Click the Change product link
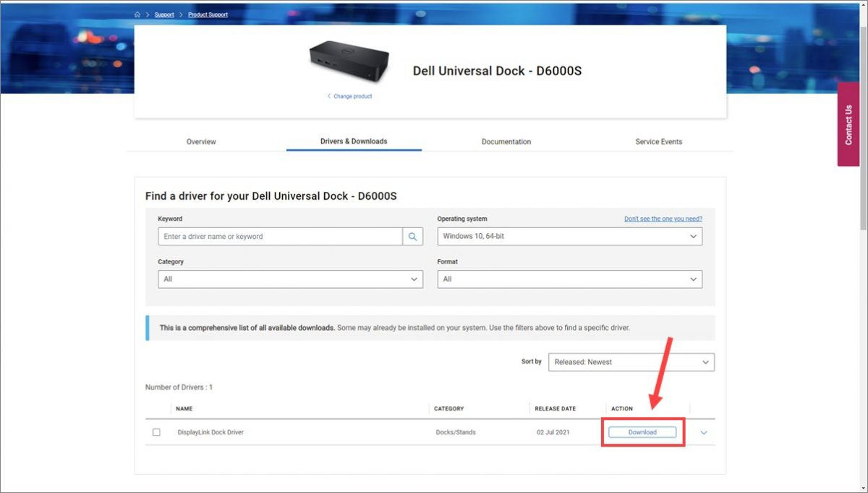This screenshot has height=493, width=868. click(x=352, y=96)
